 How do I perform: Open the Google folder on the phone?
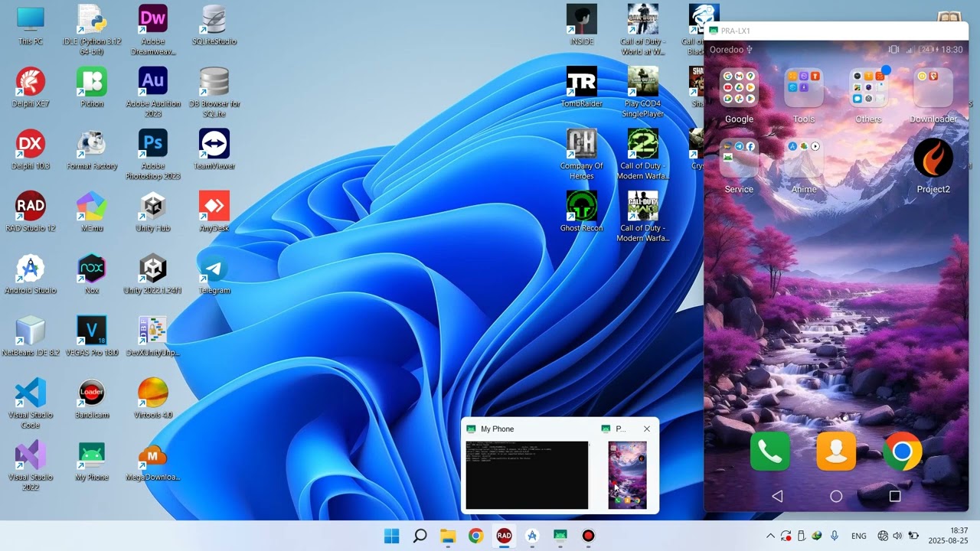(x=739, y=96)
